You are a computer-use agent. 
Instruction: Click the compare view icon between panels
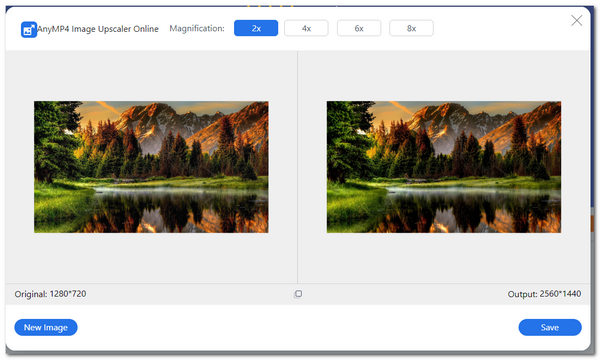pyautogui.click(x=298, y=294)
